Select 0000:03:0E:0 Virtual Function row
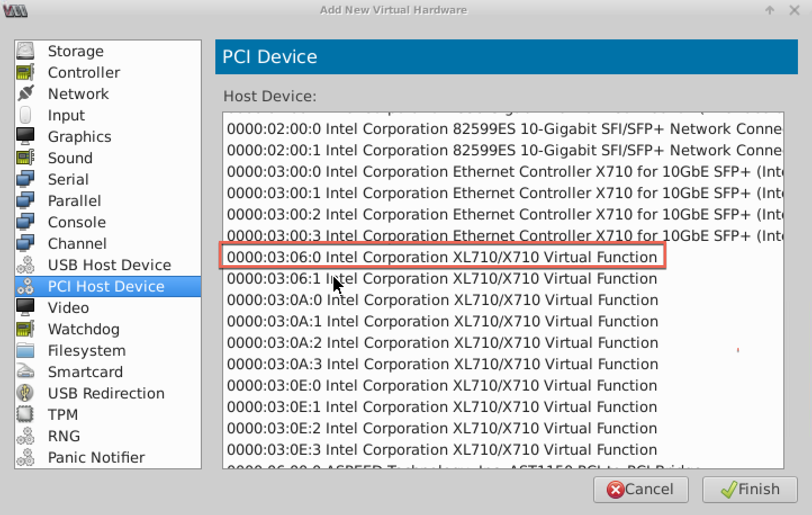The height and width of the screenshot is (515, 812). point(503,386)
